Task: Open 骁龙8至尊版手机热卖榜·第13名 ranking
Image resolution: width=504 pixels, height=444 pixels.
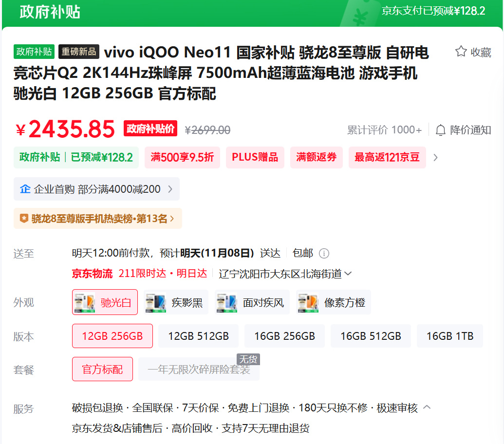Action: click(x=98, y=219)
